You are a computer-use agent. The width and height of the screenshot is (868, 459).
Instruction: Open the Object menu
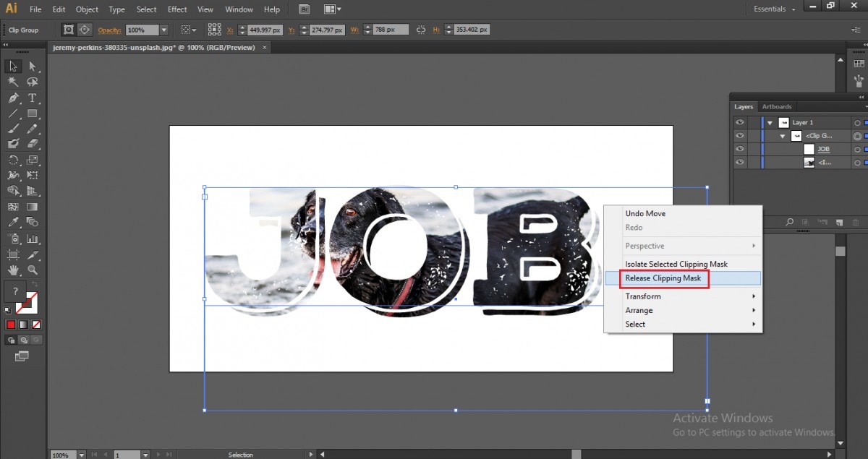87,9
